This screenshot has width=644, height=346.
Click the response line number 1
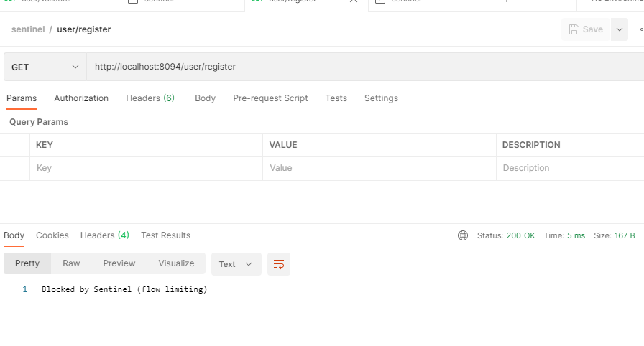[24, 289]
